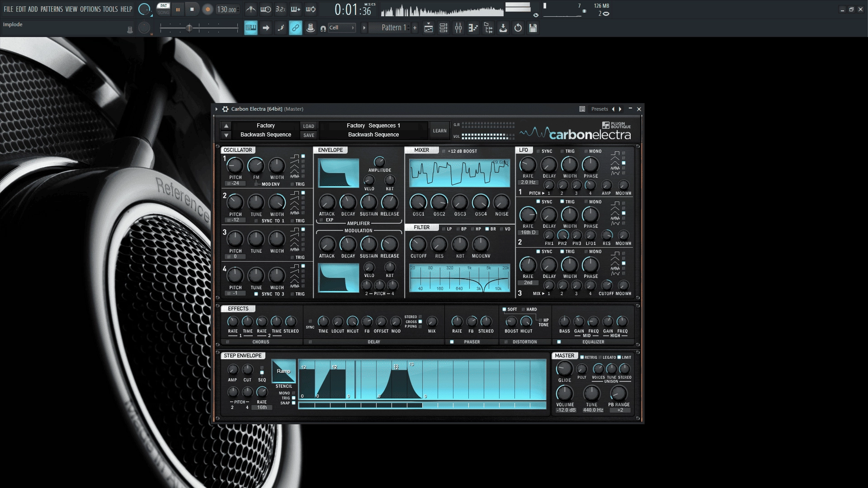Select the BR filter type
This screenshot has height=488, width=868.
pos(487,229)
